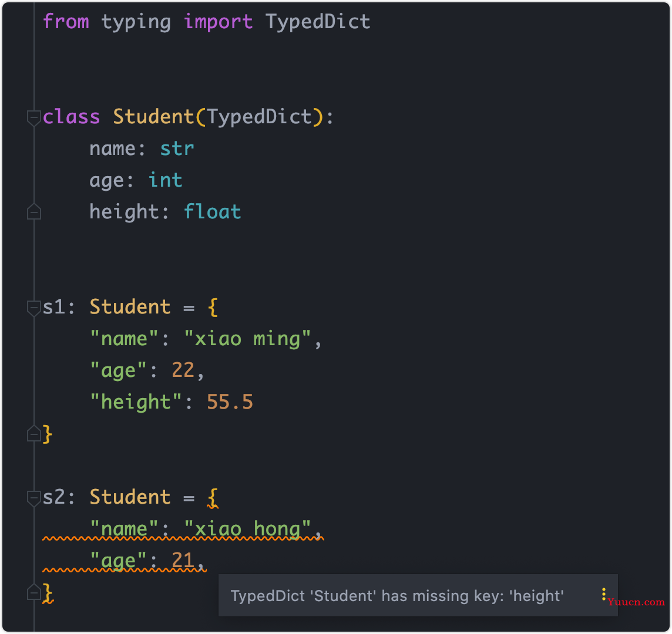This screenshot has width=672, height=634.
Task: Click the 'str' type annotation
Action: pos(177,149)
